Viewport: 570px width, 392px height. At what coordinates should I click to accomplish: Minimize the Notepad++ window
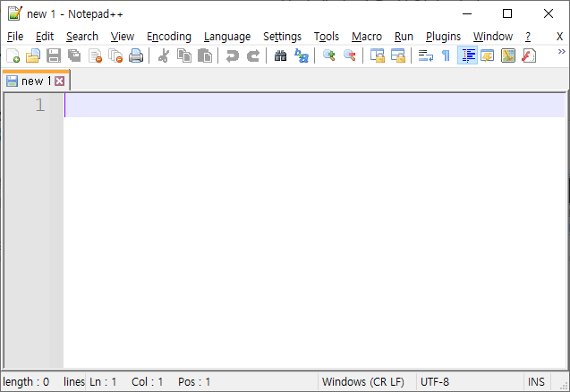467,13
